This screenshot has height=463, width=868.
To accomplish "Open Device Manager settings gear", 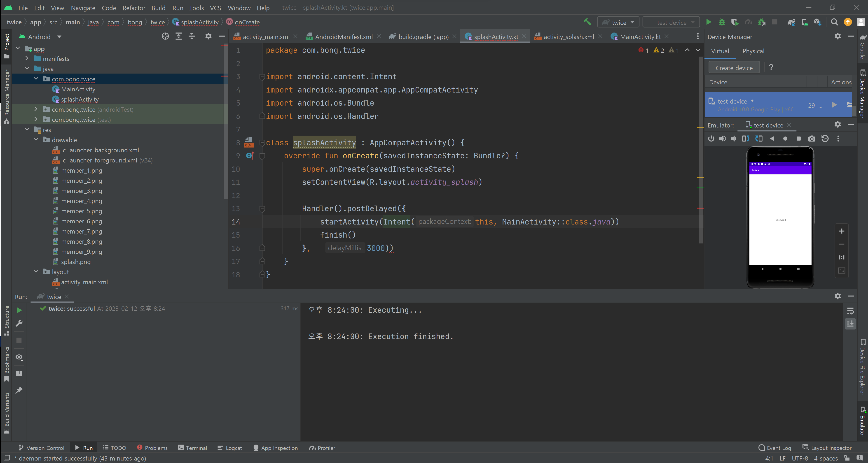I will [838, 36].
